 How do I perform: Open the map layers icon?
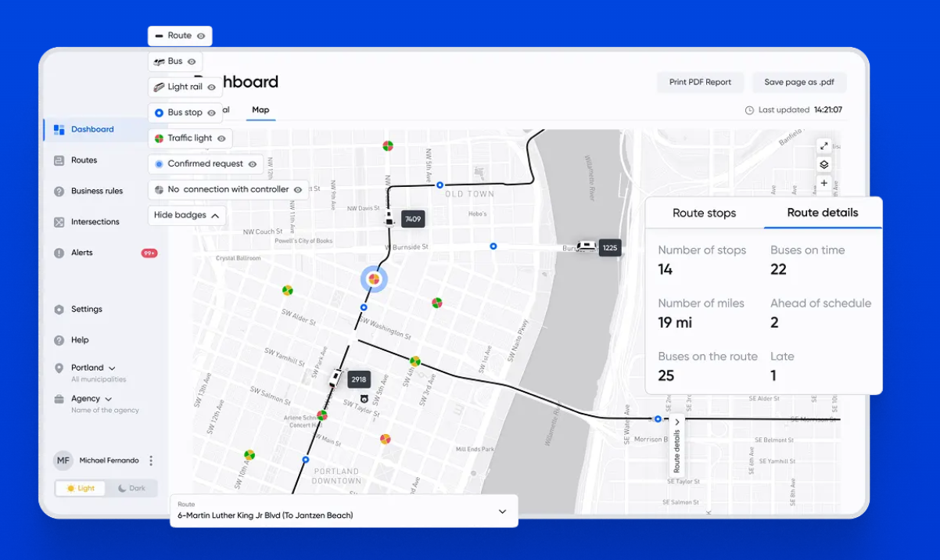coord(823,165)
